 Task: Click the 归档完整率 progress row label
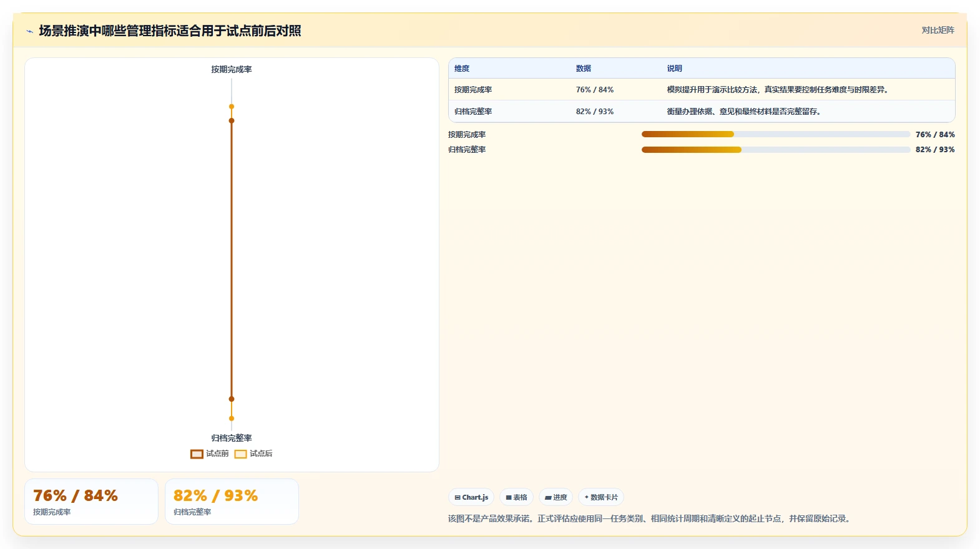point(467,150)
